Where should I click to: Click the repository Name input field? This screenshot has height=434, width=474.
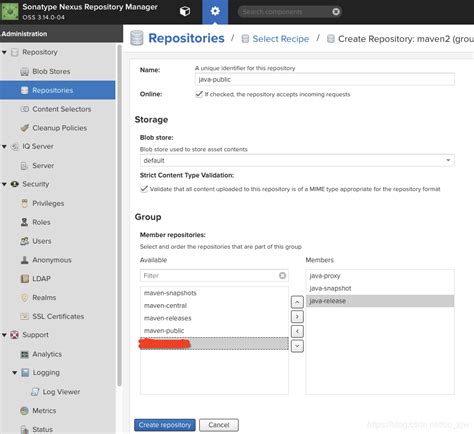click(324, 79)
